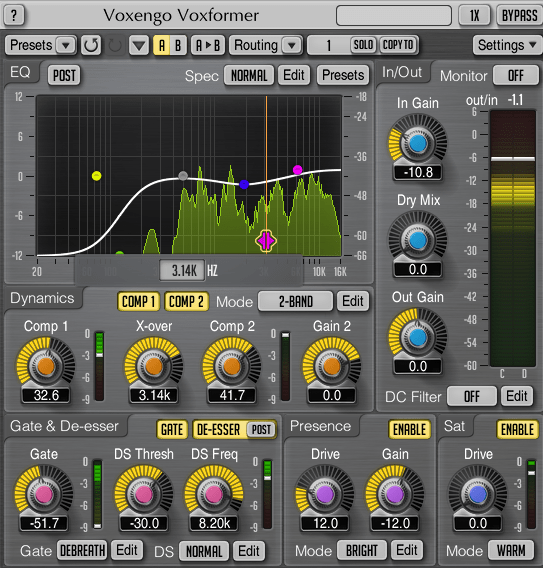Click DS Edit button
Image resolution: width=543 pixels, height=568 pixels.
[248, 551]
